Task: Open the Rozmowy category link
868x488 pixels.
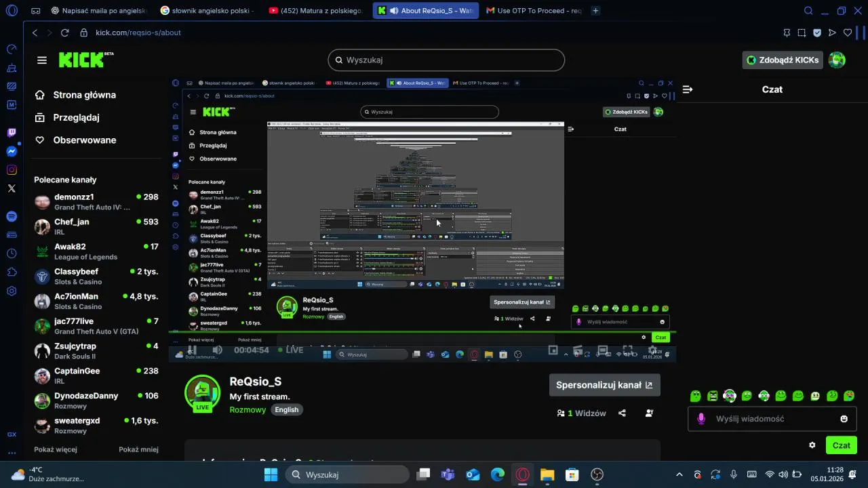Action: [248, 410]
